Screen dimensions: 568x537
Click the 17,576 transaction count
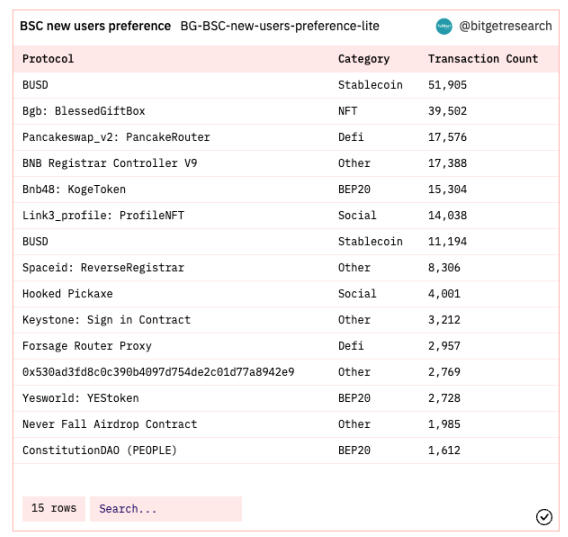(x=447, y=137)
